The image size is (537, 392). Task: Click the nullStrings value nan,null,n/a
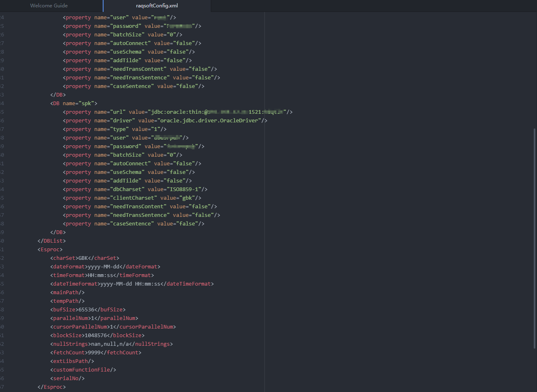[110, 344]
